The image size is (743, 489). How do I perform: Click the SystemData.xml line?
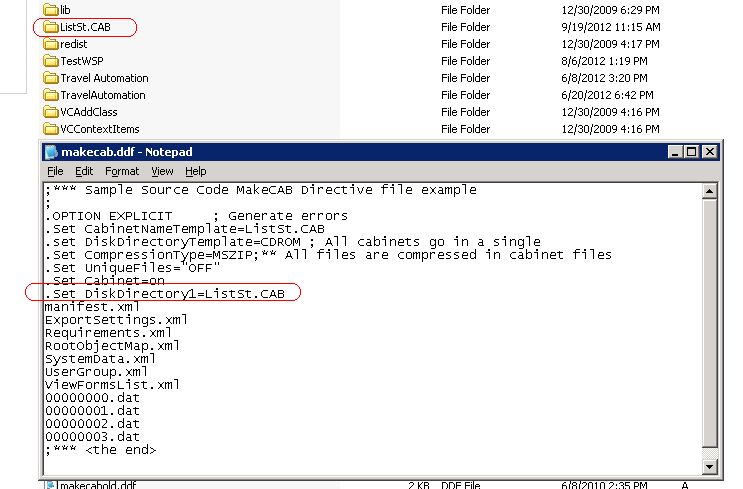tap(100, 359)
